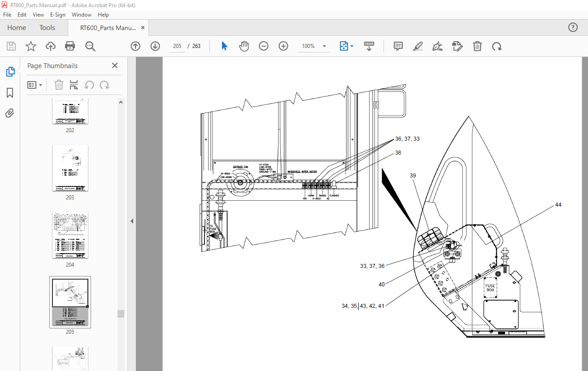Open the E-Sign menu
This screenshot has height=371, width=588.
[58, 14]
